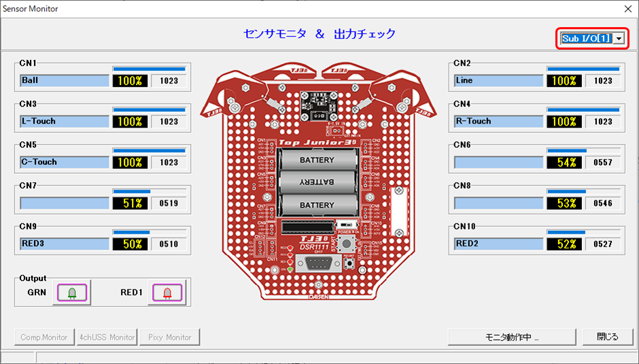This screenshot has height=364, width=639.
Task: Click the 閉じる button
Action: pos(608,337)
